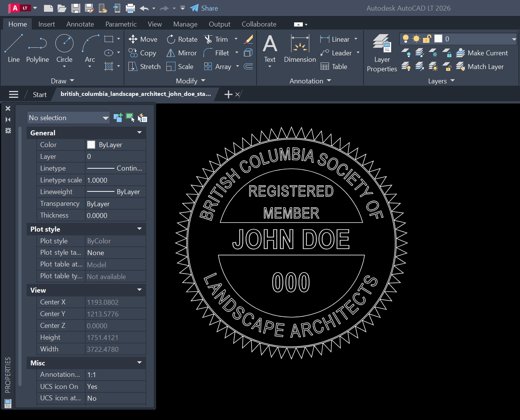This screenshot has width=520, height=420.
Task: Click the Undo arrow
Action: click(144, 8)
